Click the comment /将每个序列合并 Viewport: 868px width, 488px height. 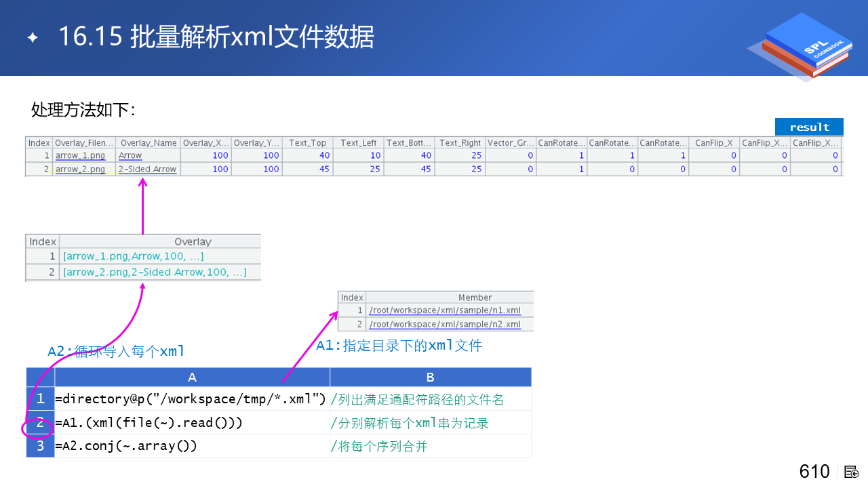click(379, 446)
